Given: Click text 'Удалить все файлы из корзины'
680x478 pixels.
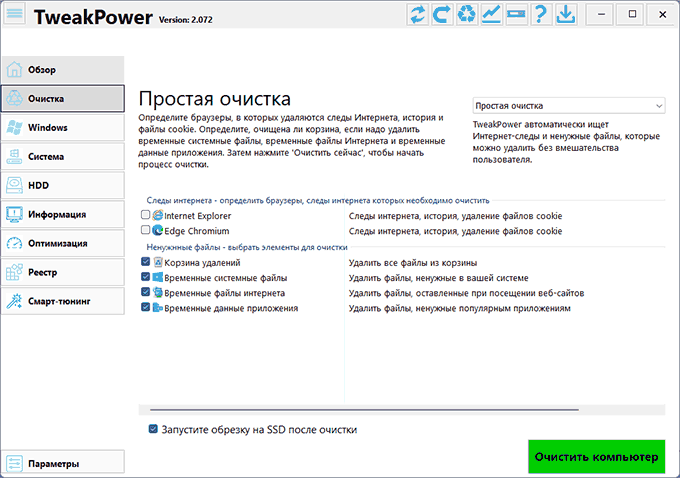Looking at the screenshot, I should (413, 263).
